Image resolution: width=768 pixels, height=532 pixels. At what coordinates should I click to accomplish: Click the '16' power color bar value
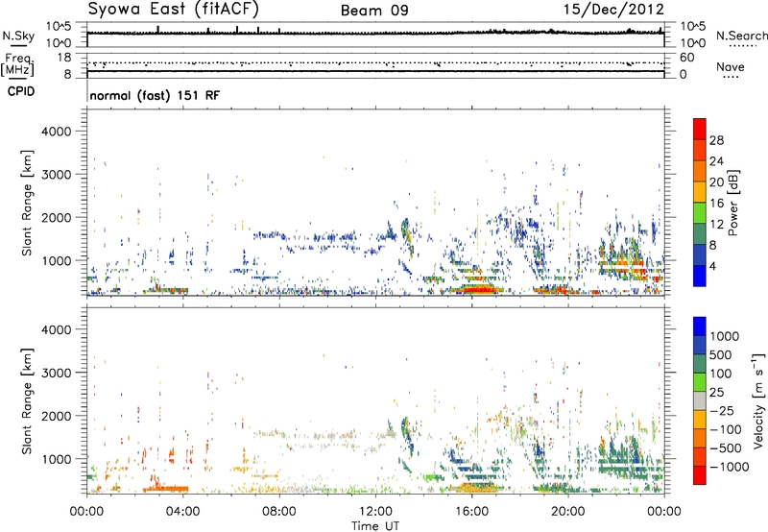716,204
